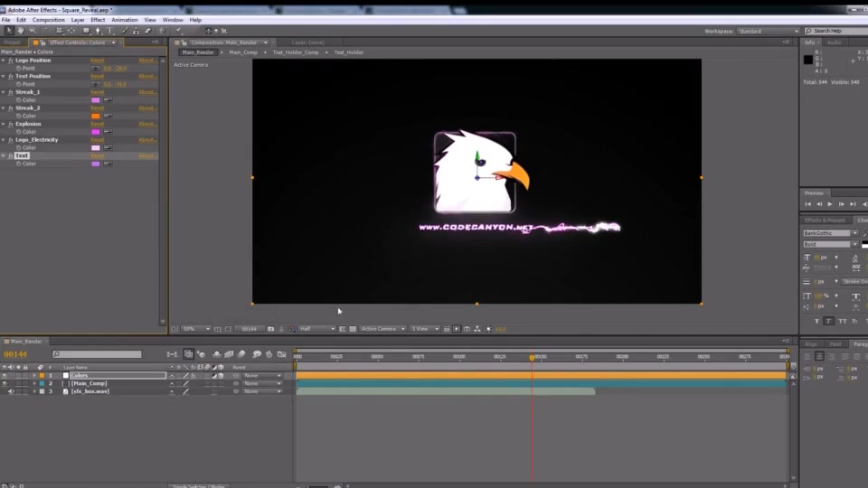Select the Rectangle shape tool
Viewport: 868px width, 488px height.
[x=86, y=31]
